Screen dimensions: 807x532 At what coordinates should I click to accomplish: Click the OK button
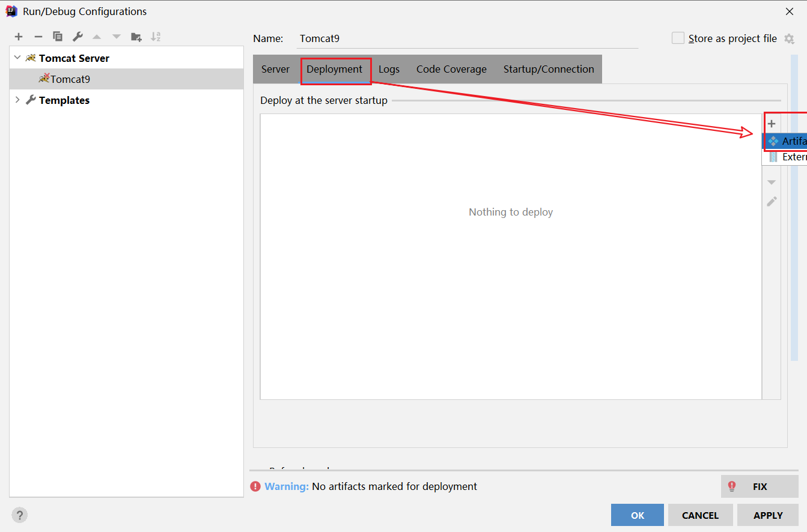637,515
